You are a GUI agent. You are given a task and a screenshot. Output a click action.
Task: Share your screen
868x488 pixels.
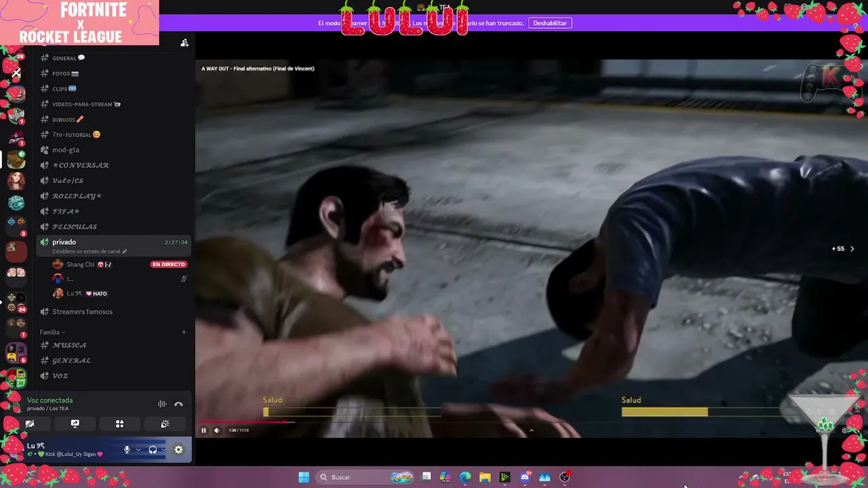tap(75, 424)
